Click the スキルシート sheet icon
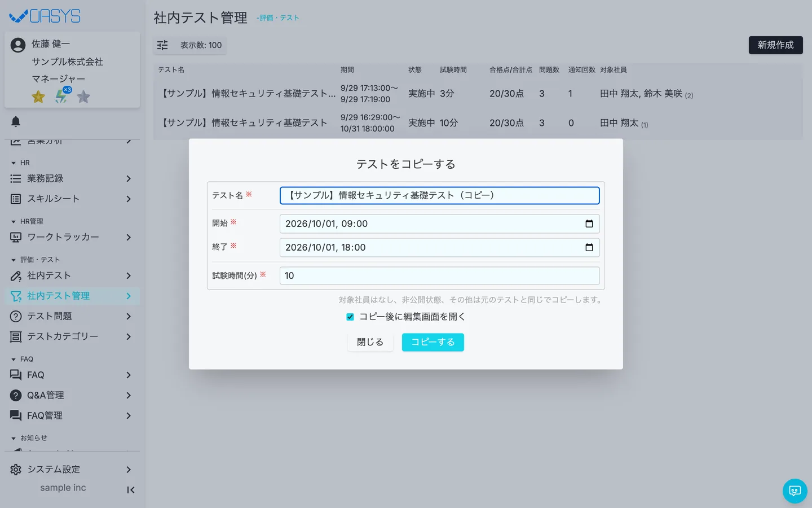 16,199
